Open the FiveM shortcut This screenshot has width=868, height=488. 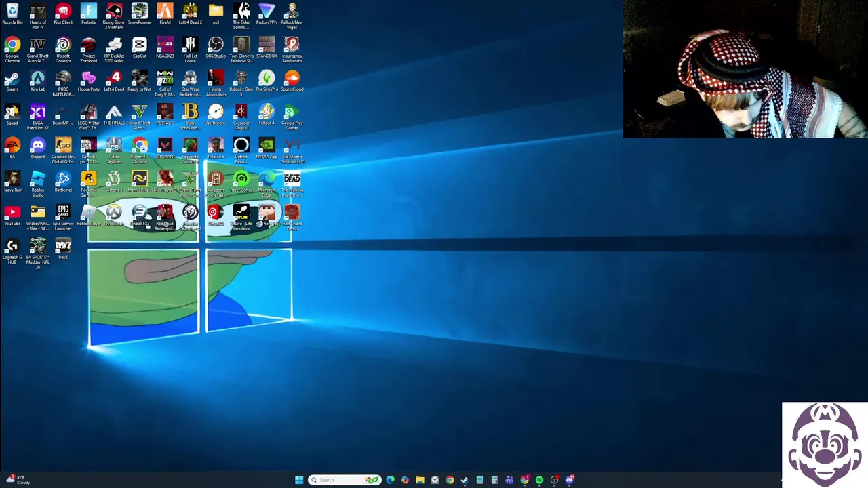(x=165, y=15)
